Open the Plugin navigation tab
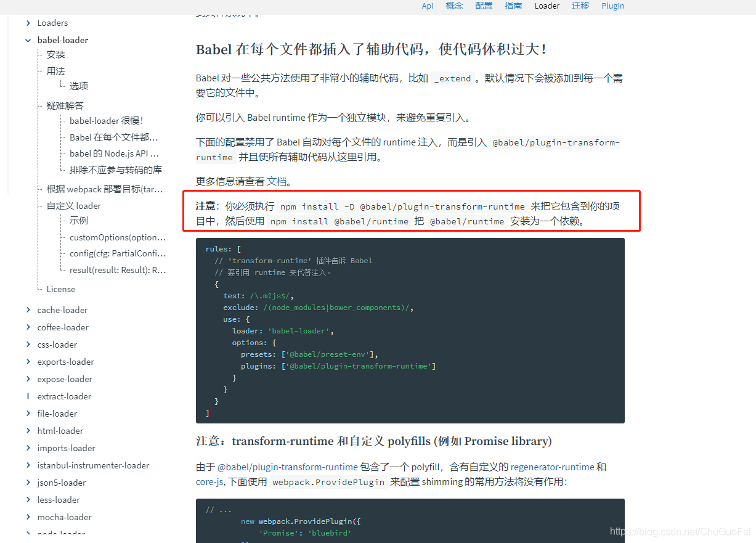756x543 pixels. pyautogui.click(x=613, y=6)
